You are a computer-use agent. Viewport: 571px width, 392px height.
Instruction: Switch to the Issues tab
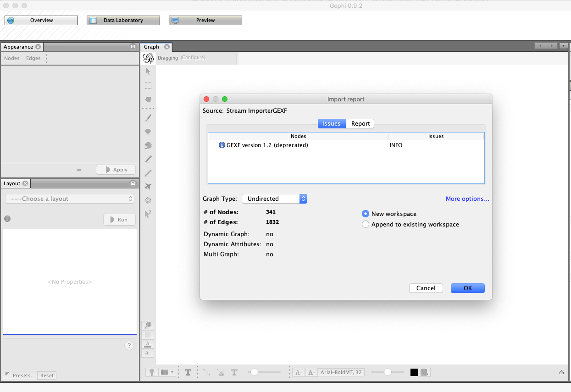[x=332, y=123]
